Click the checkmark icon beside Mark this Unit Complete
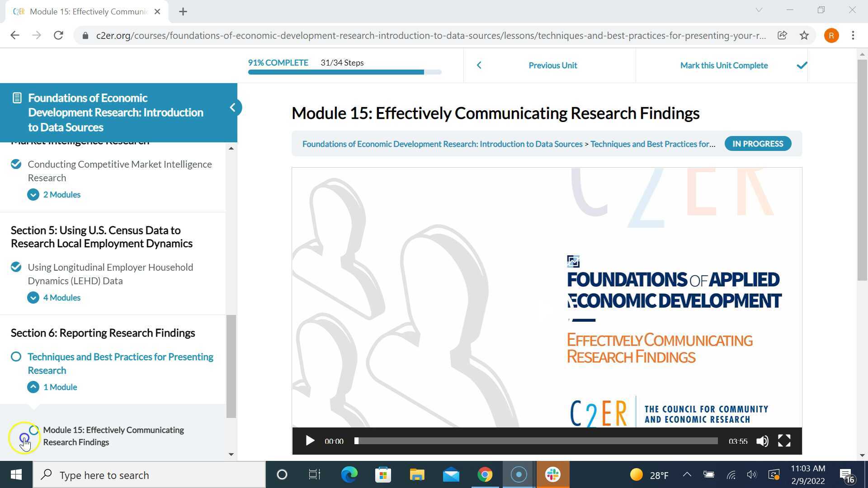 click(x=802, y=65)
